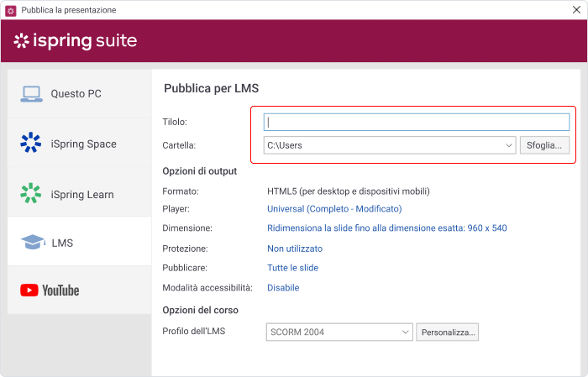Switch to the Questo PC tab
This screenshot has height=377, width=588.
click(x=80, y=94)
